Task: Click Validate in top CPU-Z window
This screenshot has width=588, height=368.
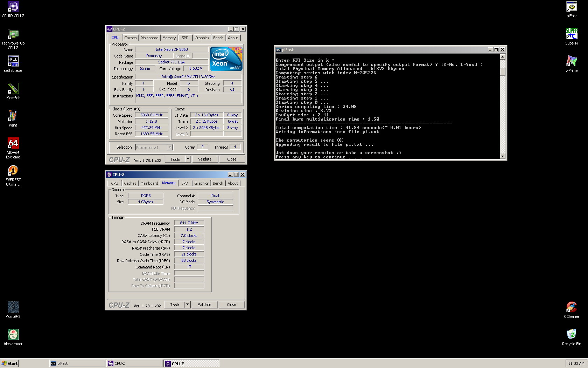Action: (x=205, y=159)
